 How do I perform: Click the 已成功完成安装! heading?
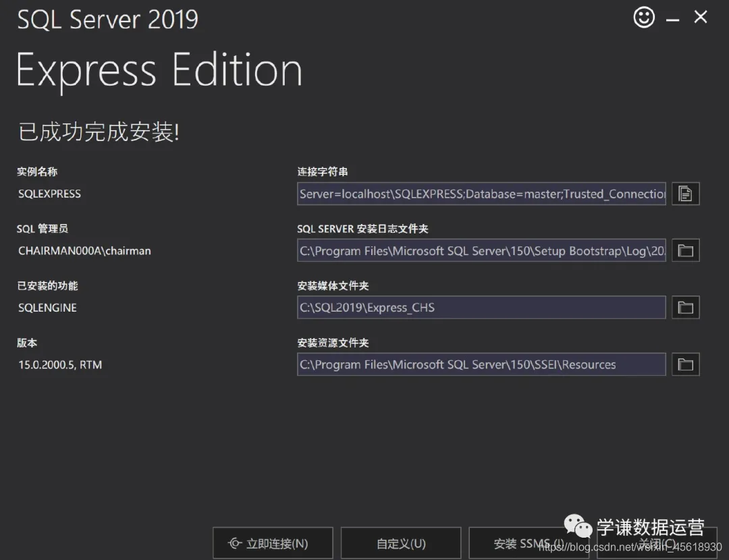click(99, 132)
